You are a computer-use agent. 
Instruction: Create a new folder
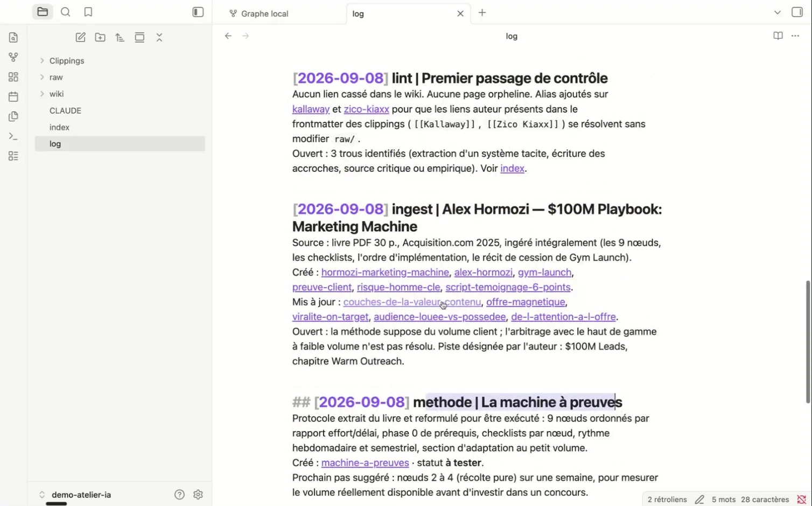point(100,37)
